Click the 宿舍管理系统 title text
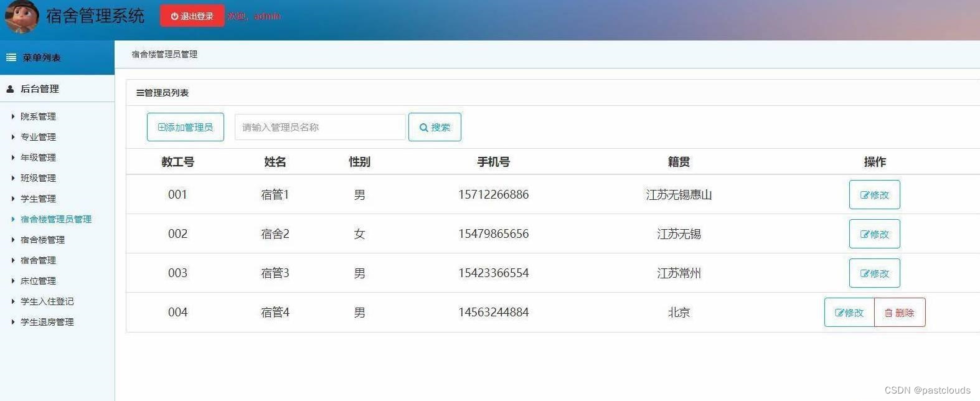 click(95, 16)
